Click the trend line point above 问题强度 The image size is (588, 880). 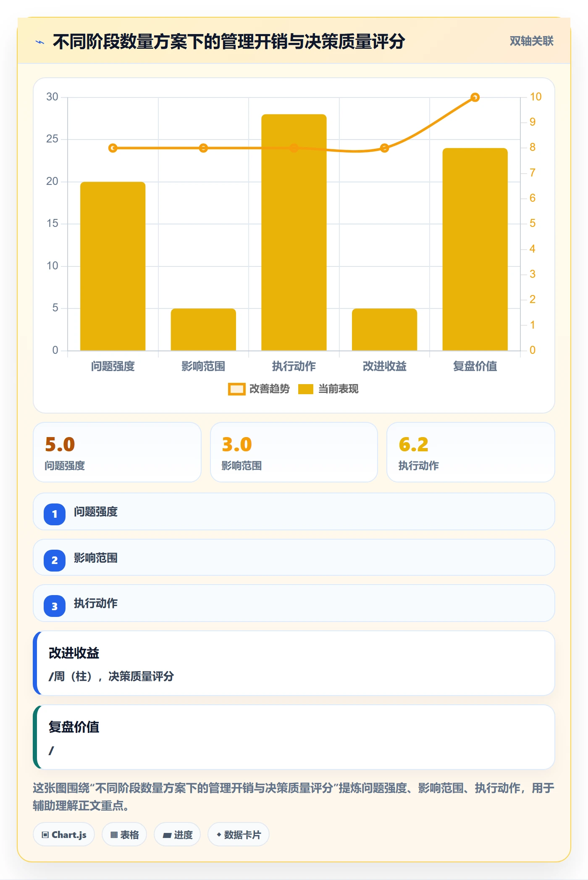pyautogui.click(x=113, y=148)
